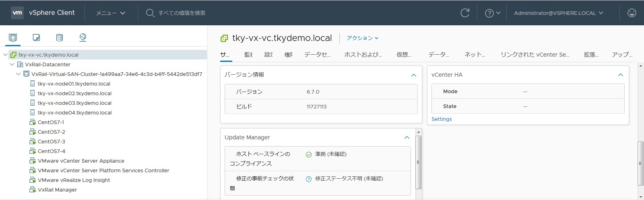Collapse the VxRail-Virtual-SAN-Cluster tree node
The width and height of the screenshot is (644, 200).
click(x=19, y=74)
